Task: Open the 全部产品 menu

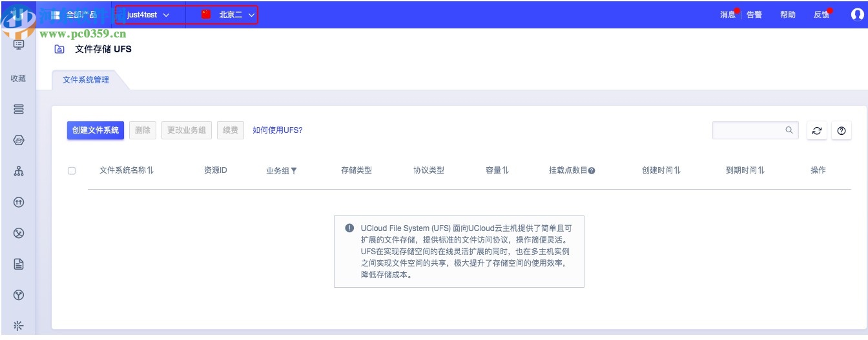Action: [x=75, y=14]
